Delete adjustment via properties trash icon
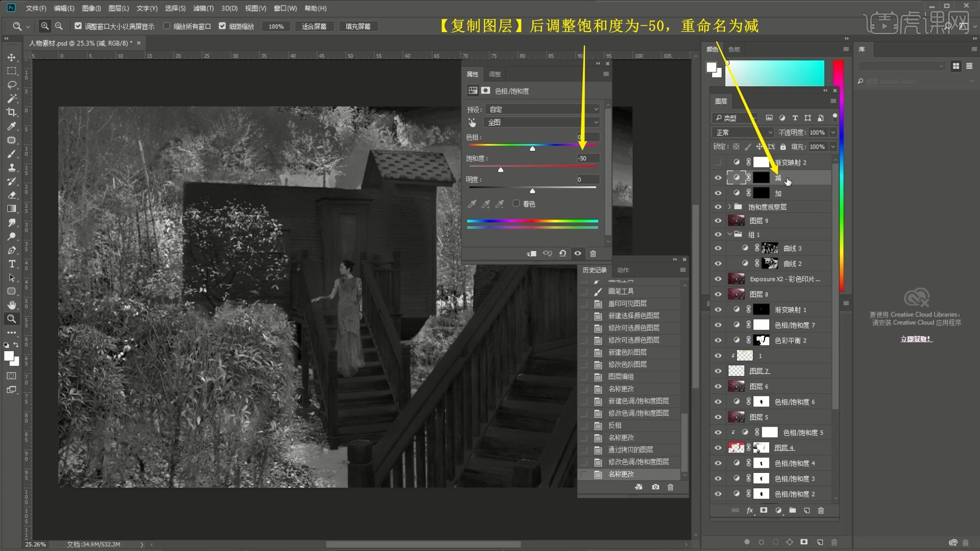The height and width of the screenshot is (551, 980). [x=593, y=254]
